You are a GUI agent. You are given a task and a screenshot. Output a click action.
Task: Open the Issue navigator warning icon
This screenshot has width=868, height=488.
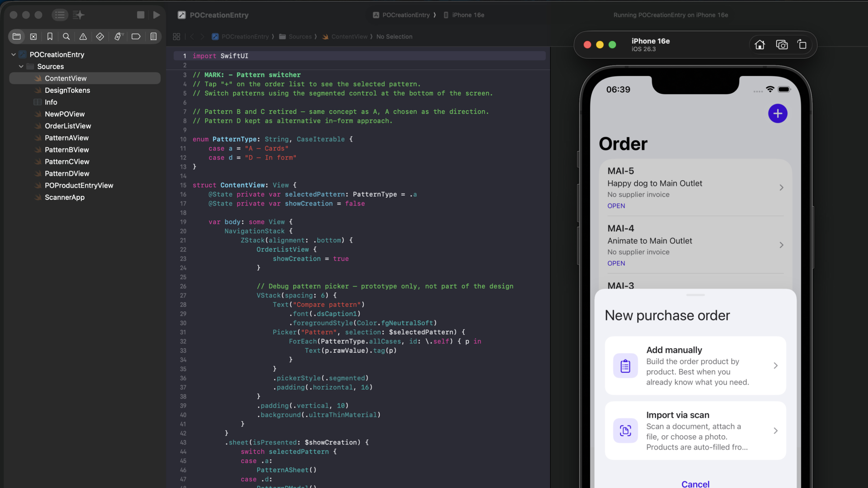click(x=83, y=36)
